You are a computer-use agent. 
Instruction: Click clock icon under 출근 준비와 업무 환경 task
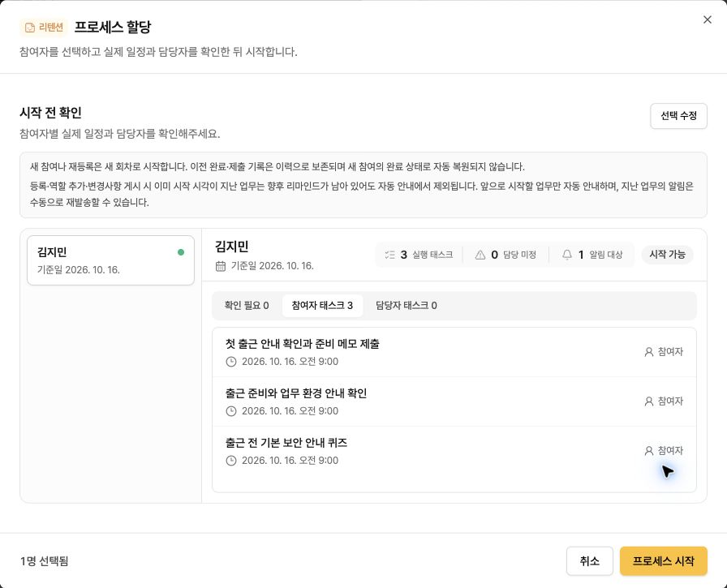click(231, 411)
